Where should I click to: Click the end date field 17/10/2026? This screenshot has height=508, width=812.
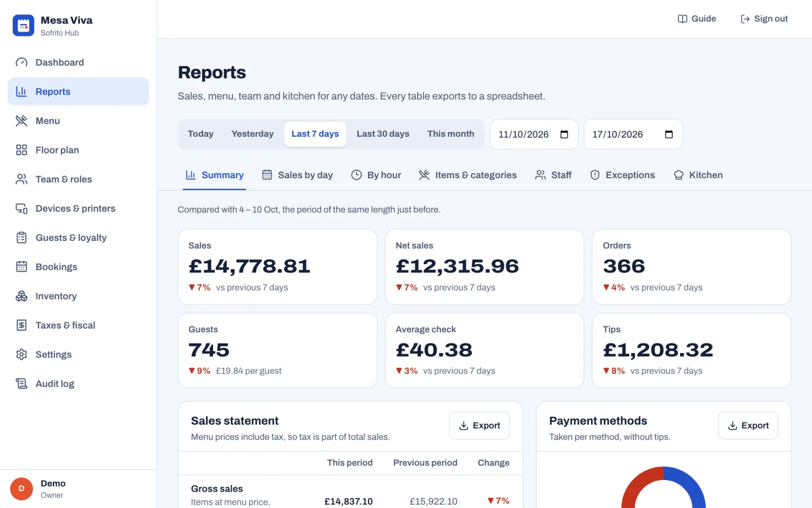click(633, 134)
